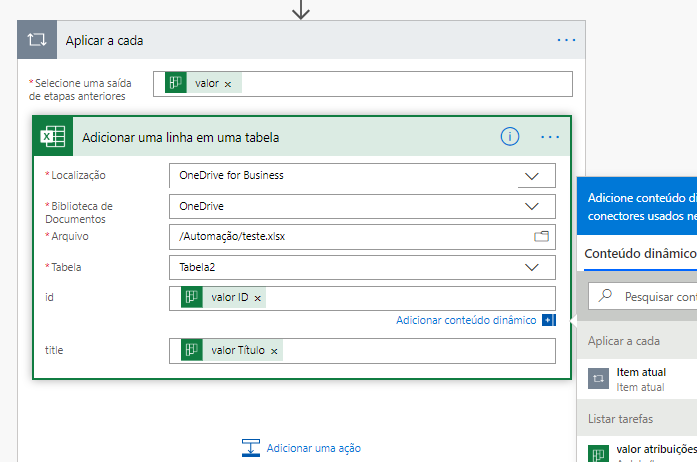Click the valor atribuições Planner icon
The image size is (697, 462).
click(598, 454)
